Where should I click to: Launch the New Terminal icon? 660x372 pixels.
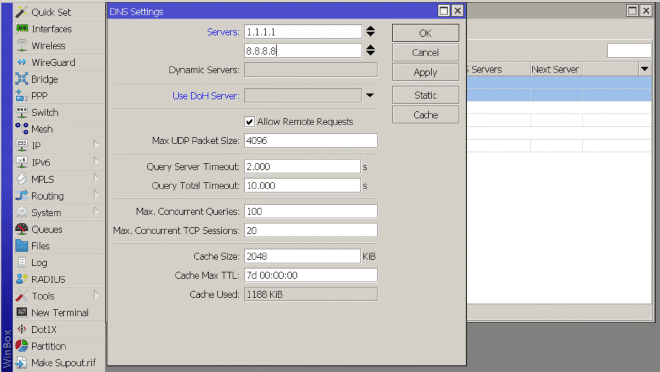point(21,312)
